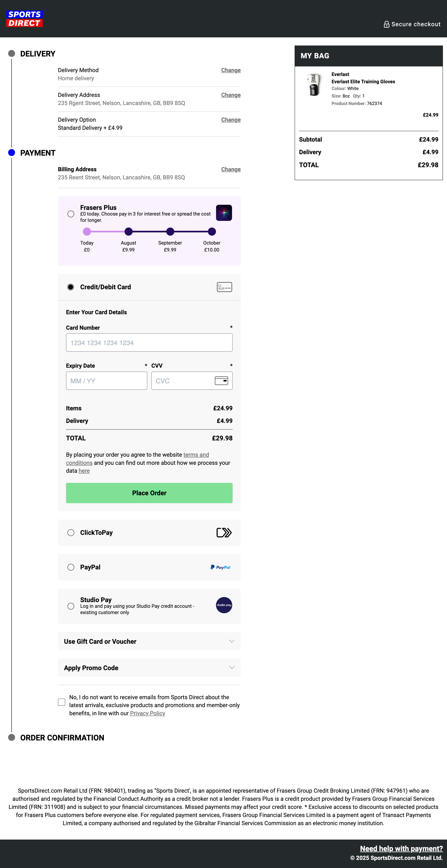Click the Studio Pay circular logo

(x=224, y=606)
